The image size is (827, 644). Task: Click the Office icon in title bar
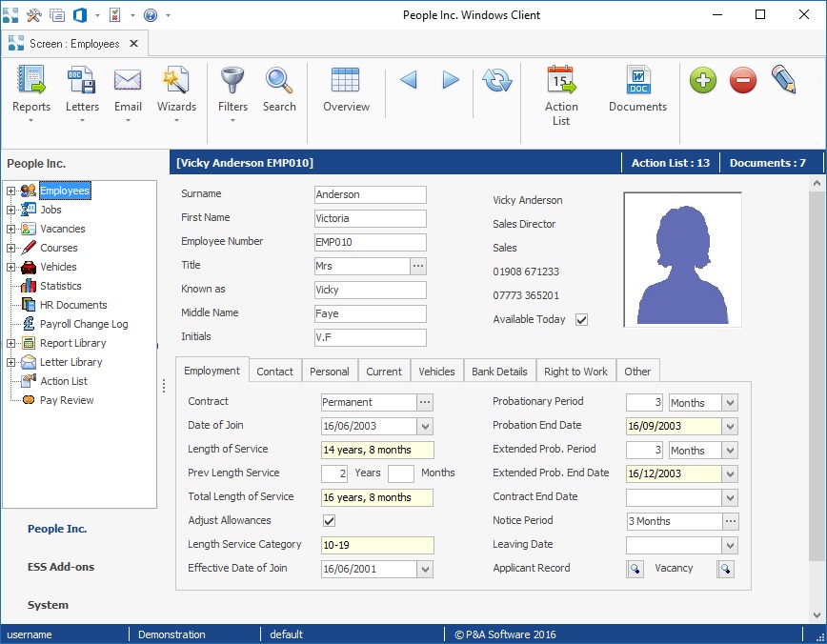point(80,15)
